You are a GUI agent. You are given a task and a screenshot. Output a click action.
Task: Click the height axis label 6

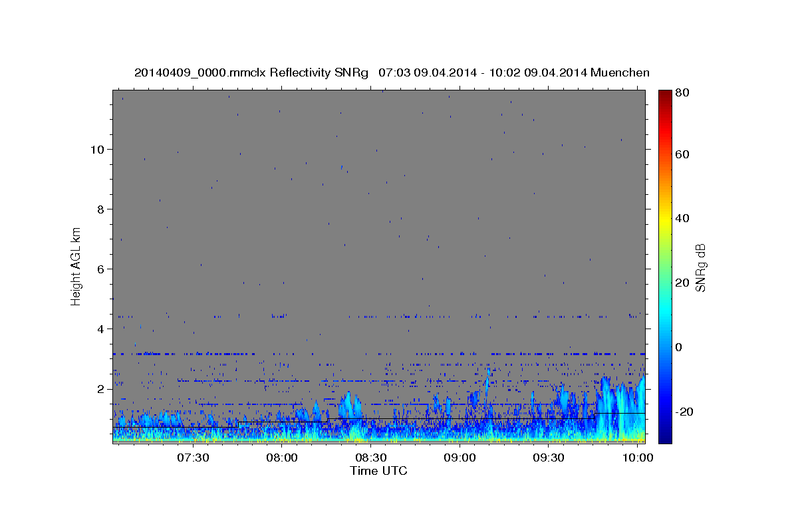point(100,269)
